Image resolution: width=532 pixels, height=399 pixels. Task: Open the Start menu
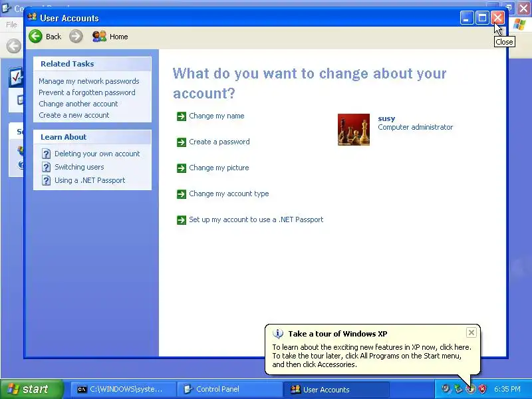click(31, 389)
